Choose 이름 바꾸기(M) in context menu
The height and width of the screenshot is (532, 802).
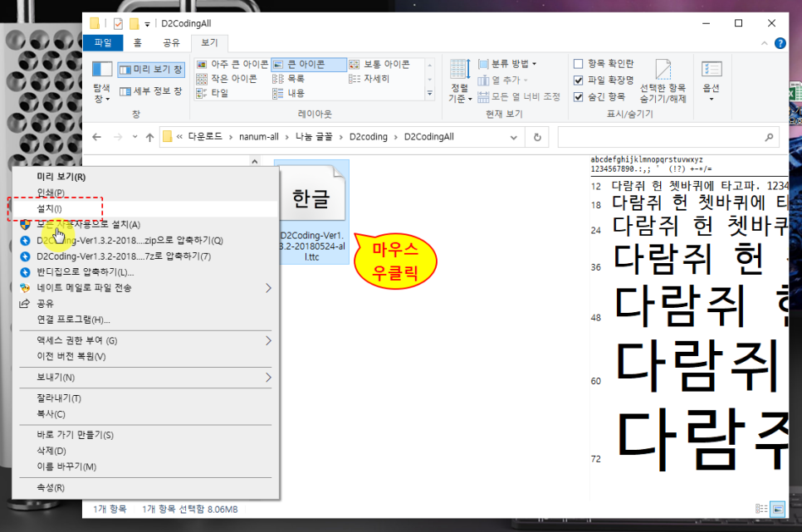tap(146, 467)
